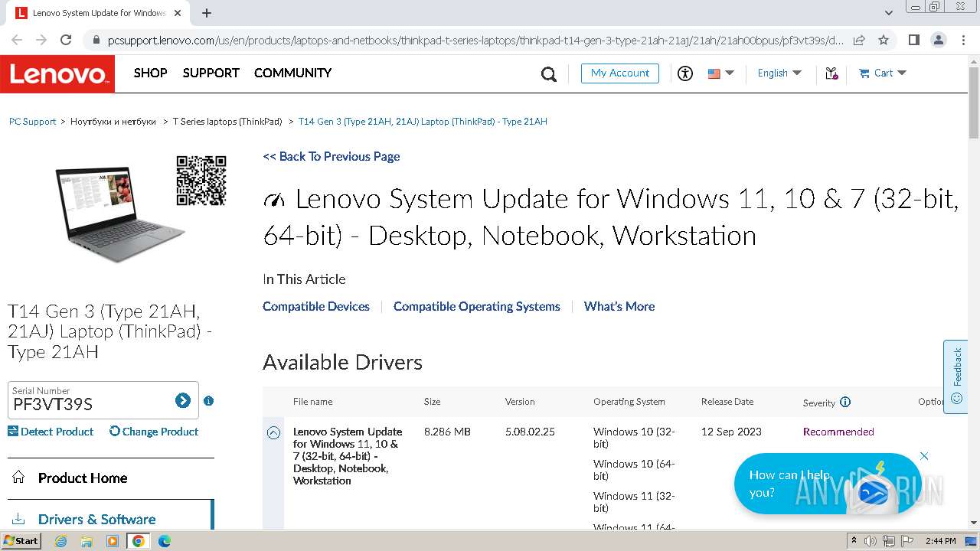
Task: Open the English language dropdown
Action: pos(779,73)
